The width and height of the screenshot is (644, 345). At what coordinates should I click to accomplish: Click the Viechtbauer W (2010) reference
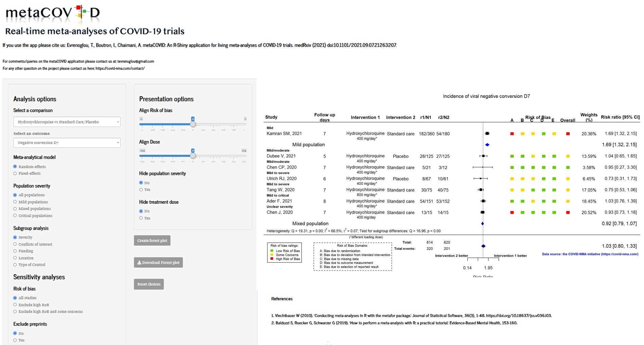tap(411, 316)
